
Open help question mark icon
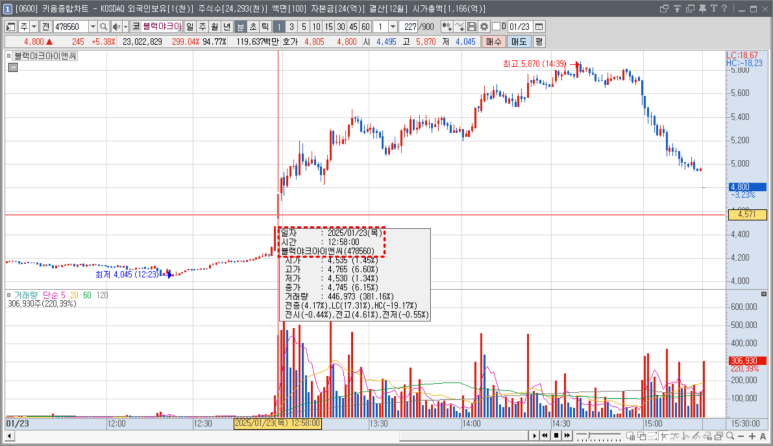tap(724, 8)
